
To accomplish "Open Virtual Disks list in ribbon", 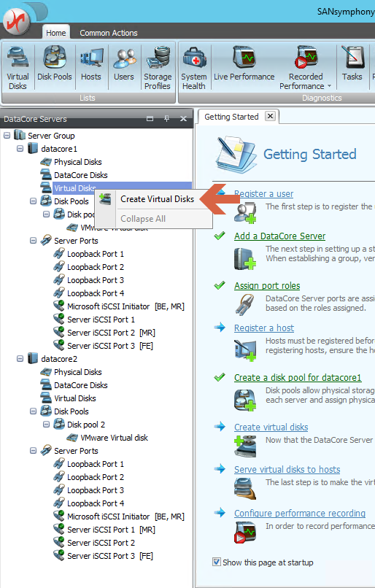I will click(18, 68).
